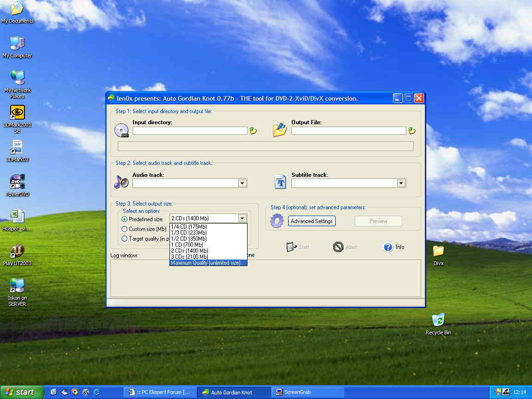Click the Windows Start button
This screenshot has width=532, height=399.
(21, 392)
